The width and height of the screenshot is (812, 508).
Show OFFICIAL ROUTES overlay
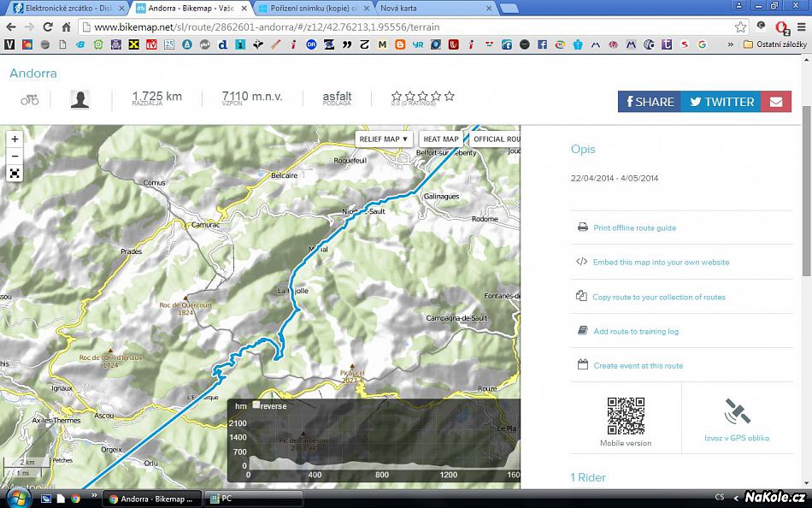495,139
